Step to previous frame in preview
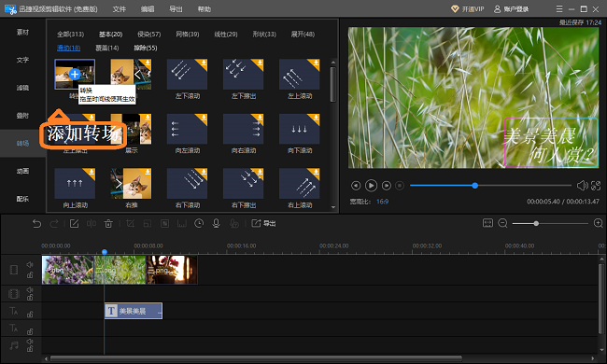Image resolution: width=607 pixels, height=364 pixels. [x=356, y=186]
